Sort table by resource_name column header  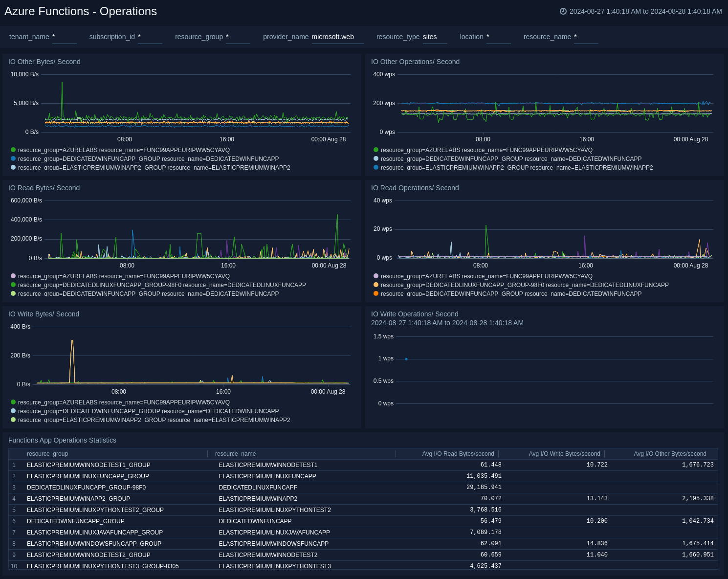click(x=235, y=454)
